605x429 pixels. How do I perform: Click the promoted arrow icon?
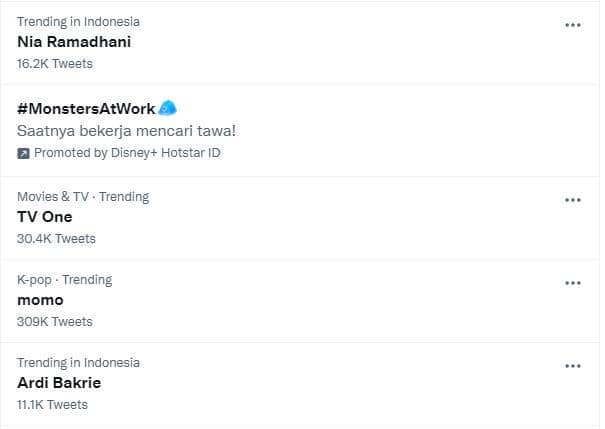24,153
